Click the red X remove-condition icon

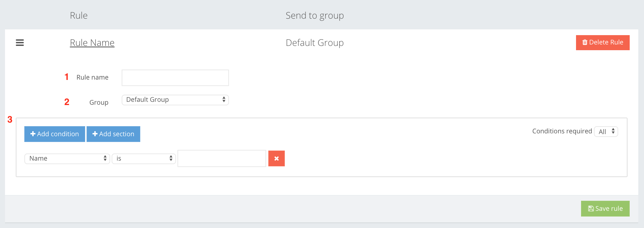coord(277,158)
